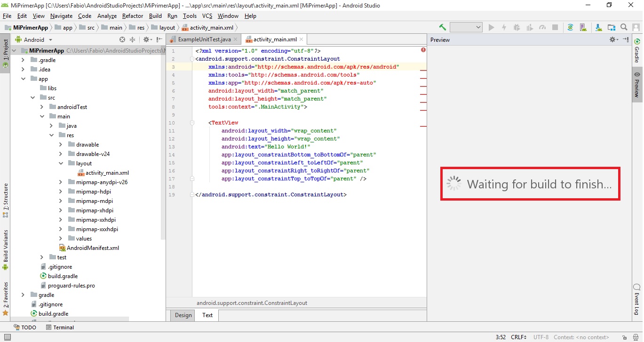Screen dimensions: 644x342
Task: Expand the androidTest folder
Action: coord(42,107)
